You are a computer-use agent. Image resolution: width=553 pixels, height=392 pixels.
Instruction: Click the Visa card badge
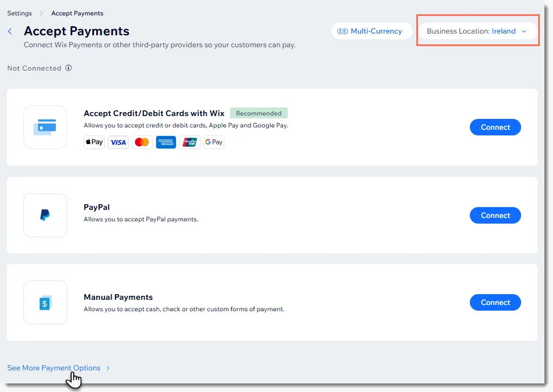pos(118,142)
